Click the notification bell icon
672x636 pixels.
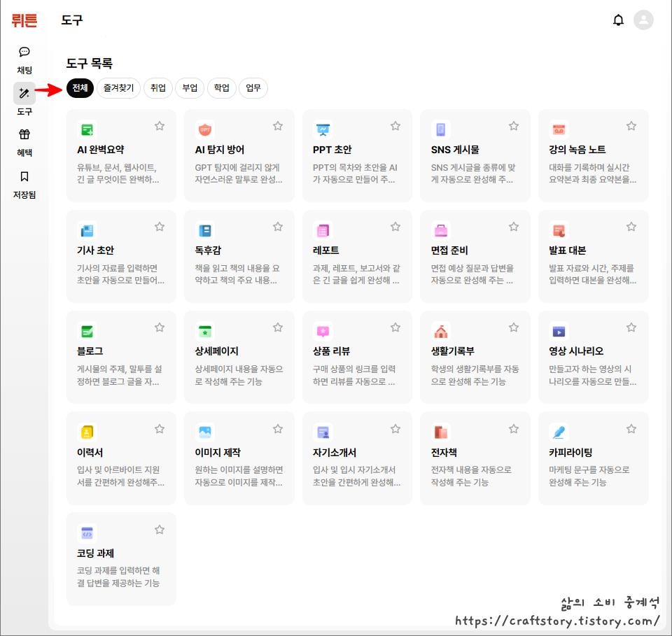[x=618, y=20]
